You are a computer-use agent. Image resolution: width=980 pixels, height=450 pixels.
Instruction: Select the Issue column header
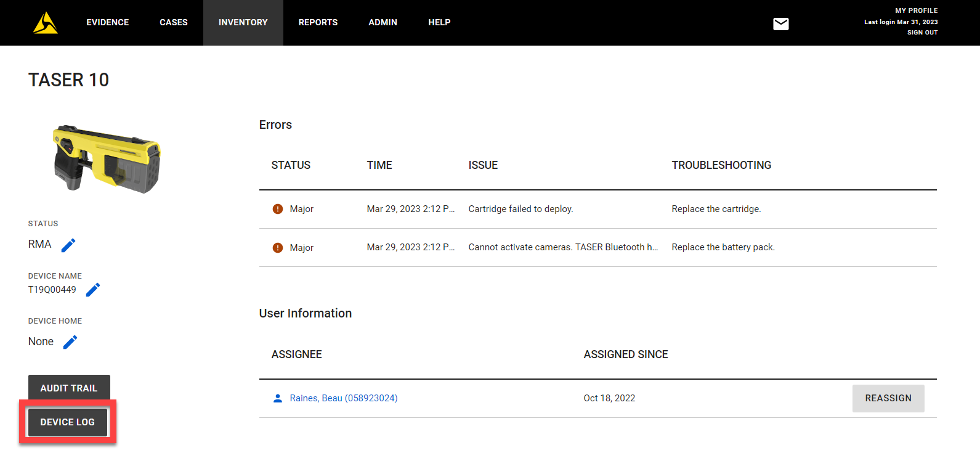point(483,165)
